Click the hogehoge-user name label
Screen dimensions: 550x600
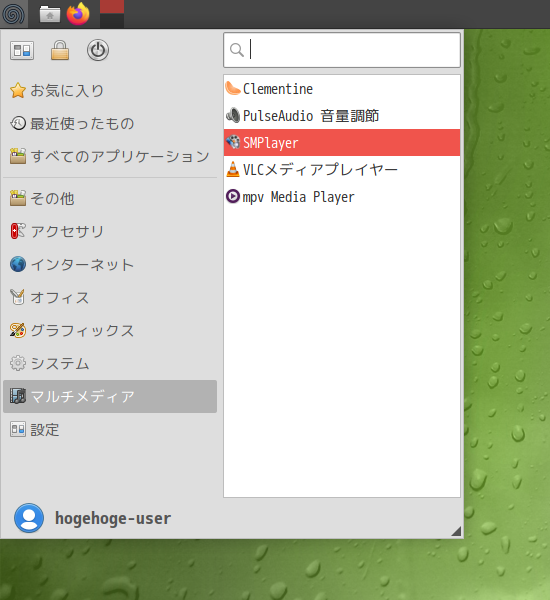[x=113, y=518]
